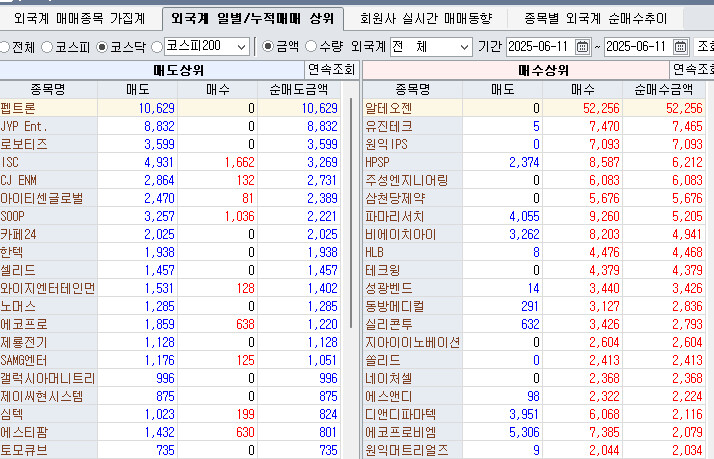Select 동방메디컬 stock name
This screenshot has height=459, width=714.
coord(395,306)
